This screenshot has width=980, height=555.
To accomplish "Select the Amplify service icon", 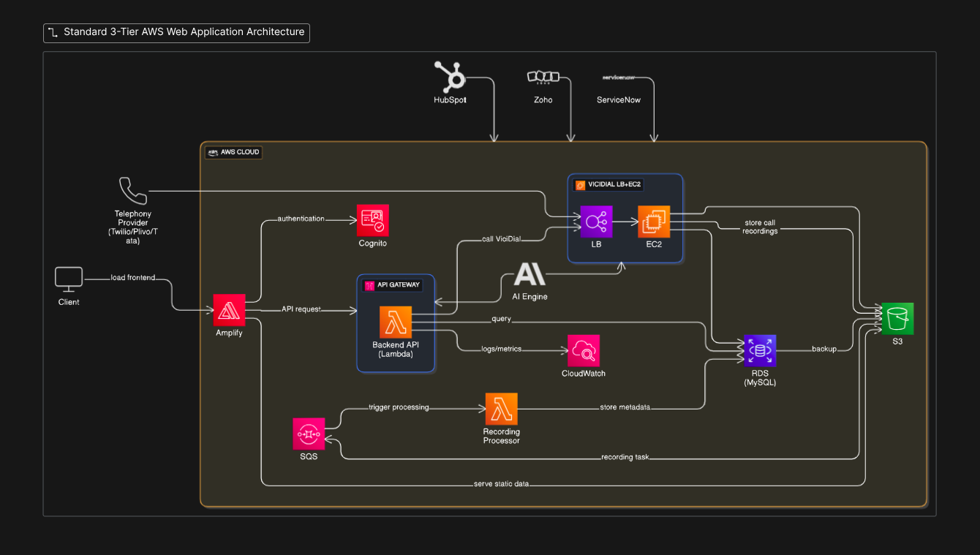I will pyautogui.click(x=229, y=310).
